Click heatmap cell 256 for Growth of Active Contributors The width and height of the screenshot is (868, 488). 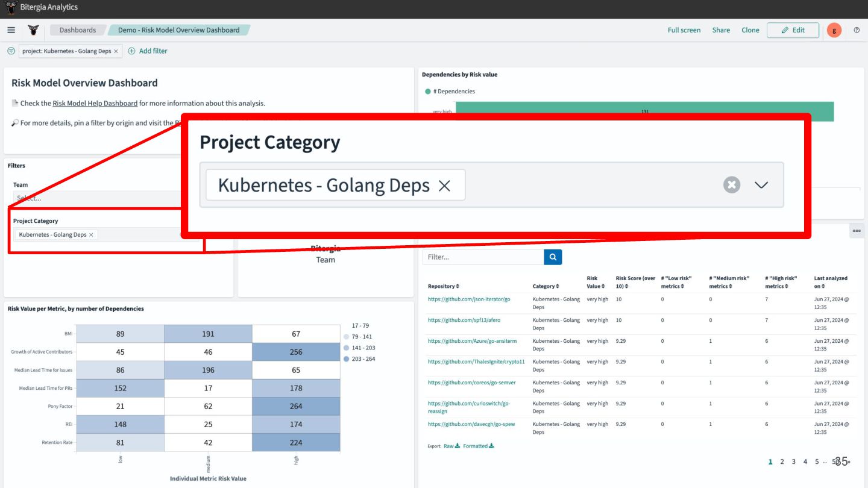[296, 352]
